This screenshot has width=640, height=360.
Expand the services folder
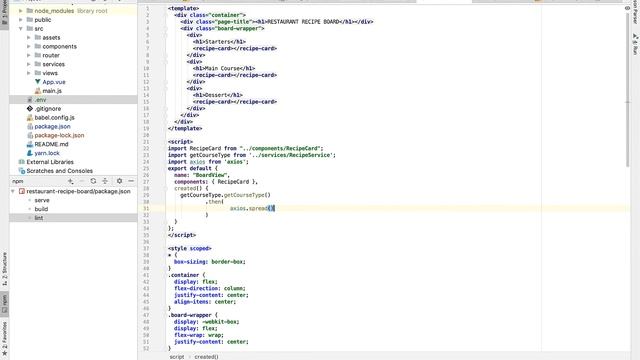tap(29, 64)
